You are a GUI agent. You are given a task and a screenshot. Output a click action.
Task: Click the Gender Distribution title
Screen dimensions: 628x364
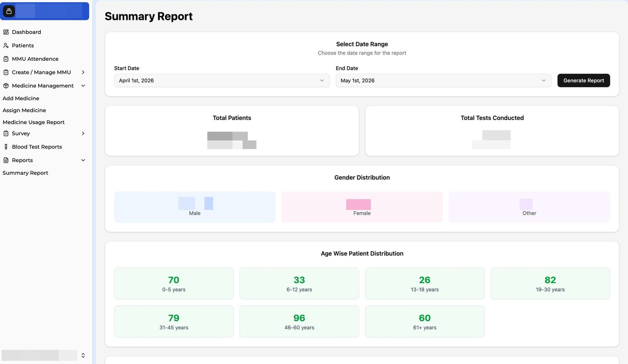pos(362,178)
